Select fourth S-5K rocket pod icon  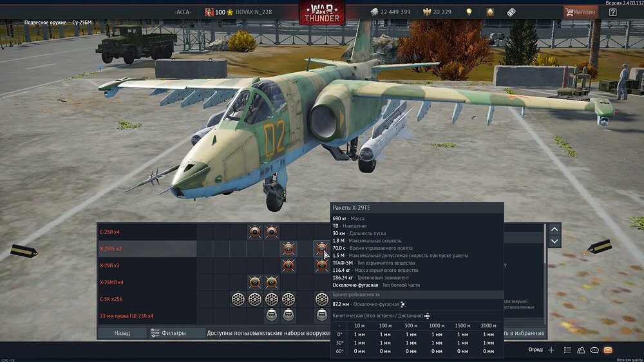pos(289,299)
